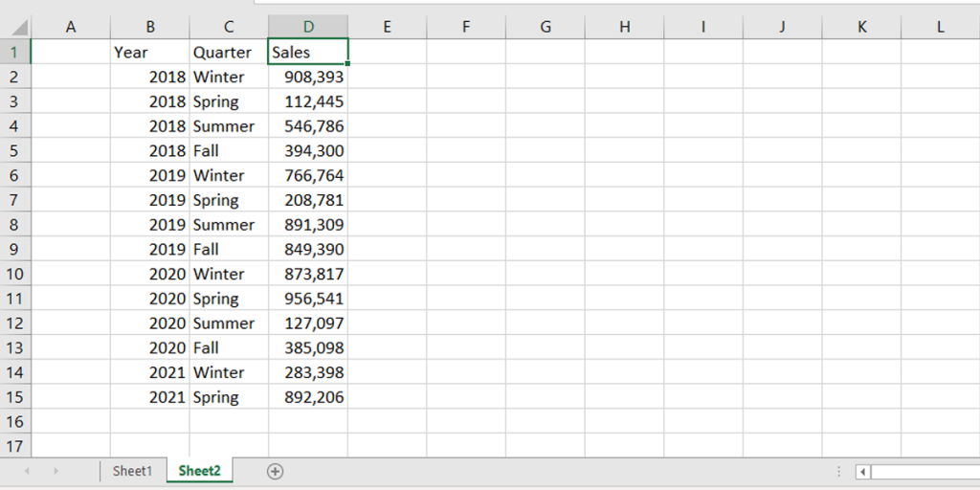Select column D header
The height and width of the screenshot is (490, 980).
[x=308, y=27]
